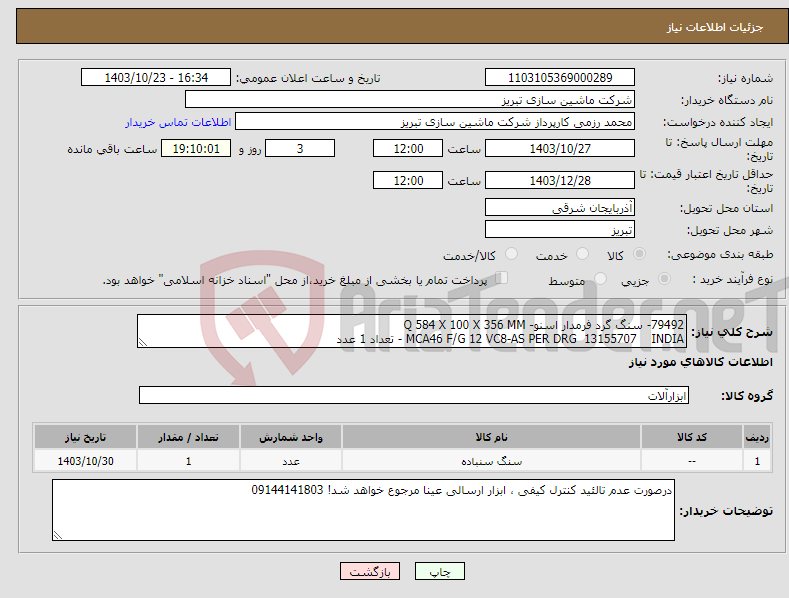Image resolution: width=789 pixels, height=598 pixels.
Task: Click the quantity cell showing 1
Action: click(188, 461)
